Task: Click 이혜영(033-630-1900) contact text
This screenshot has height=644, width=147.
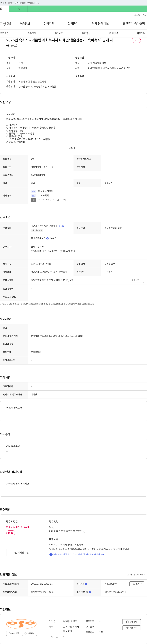Action: [x=42, y=592]
